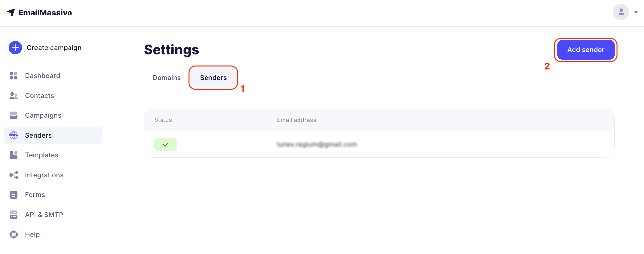Click the Contacts people icon
644x254 pixels.
coord(14,96)
